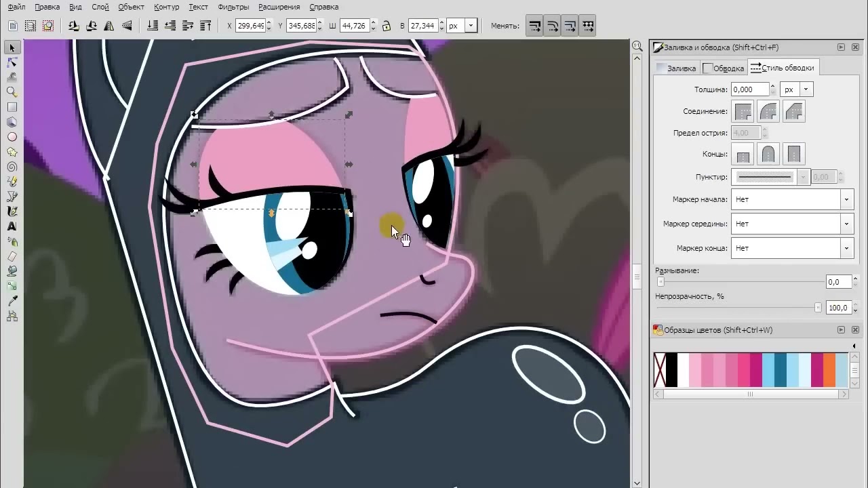The image size is (868, 488).
Task: Select the Tweak tool
Action: pos(12,77)
